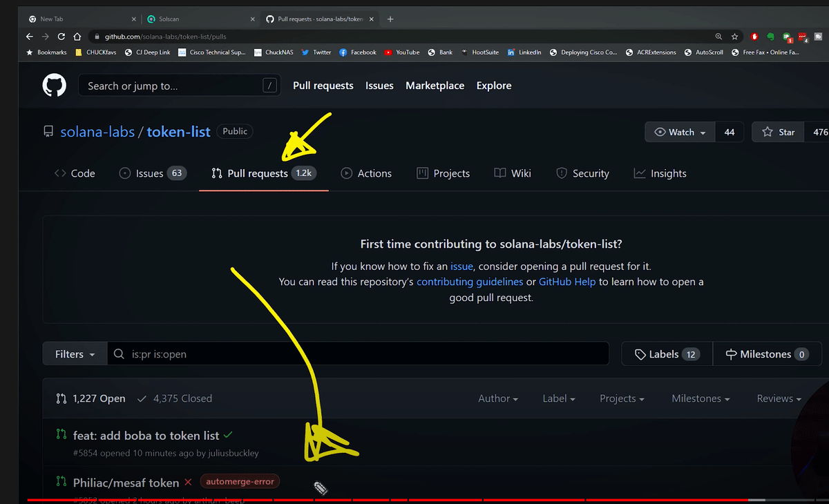
Task: Switch to the Code tab
Action: click(75, 173)
